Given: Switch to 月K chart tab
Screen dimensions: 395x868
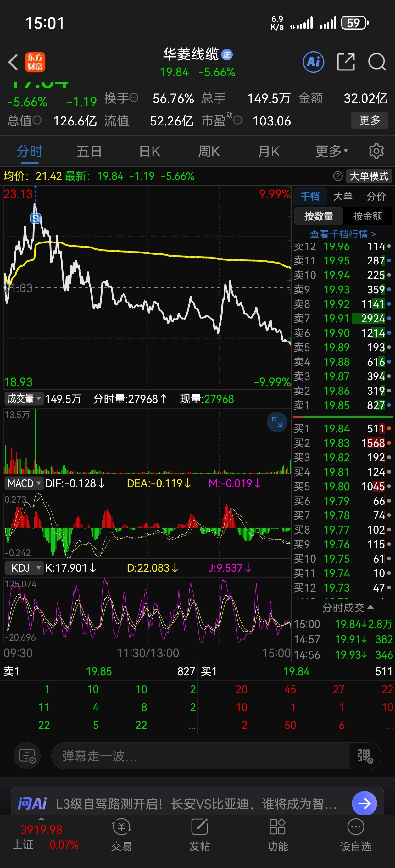Looking at the screenshot, I should 269,151.
